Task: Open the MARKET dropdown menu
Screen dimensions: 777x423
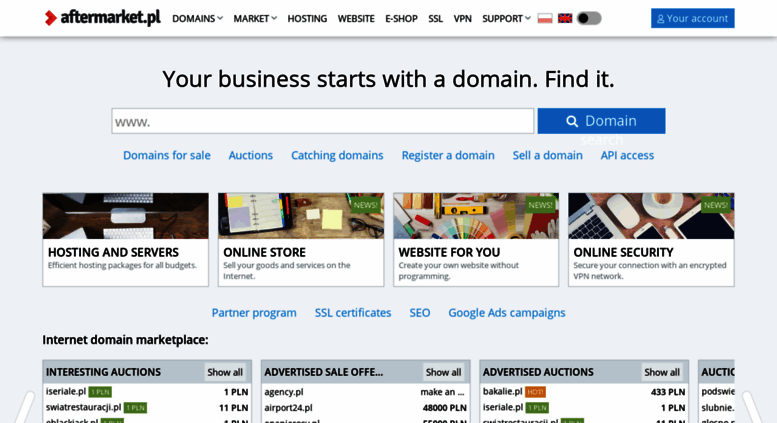Action: [255, 19]
